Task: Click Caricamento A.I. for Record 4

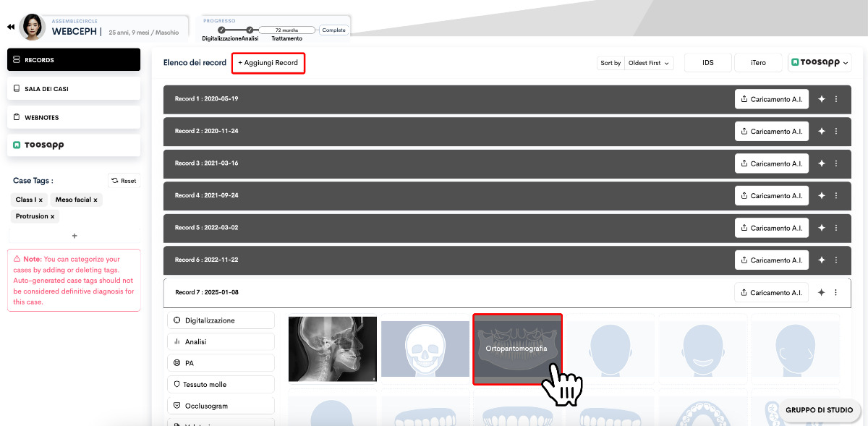Action: tap(770, 196)
